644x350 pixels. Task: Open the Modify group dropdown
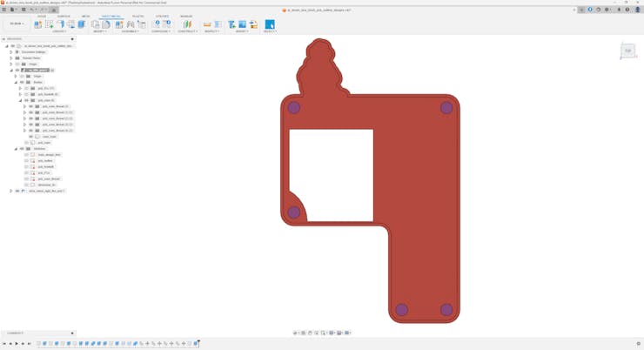pyautogui.click(x=100, y=31)
